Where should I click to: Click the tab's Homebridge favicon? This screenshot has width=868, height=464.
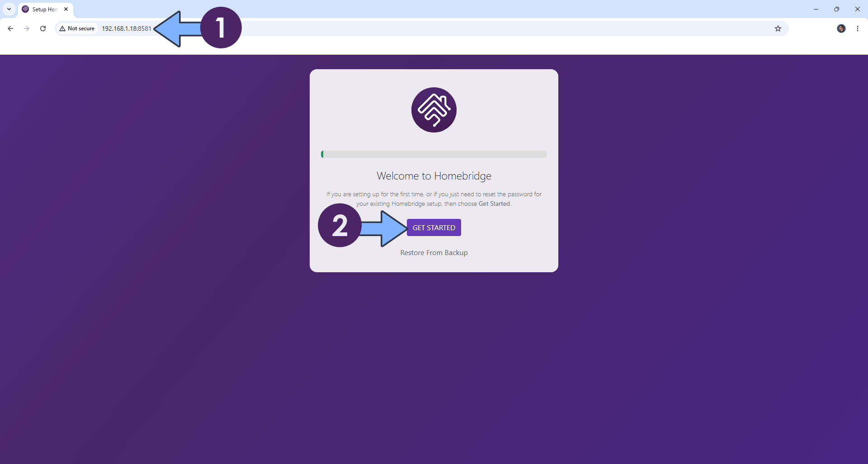pos(25,9)
